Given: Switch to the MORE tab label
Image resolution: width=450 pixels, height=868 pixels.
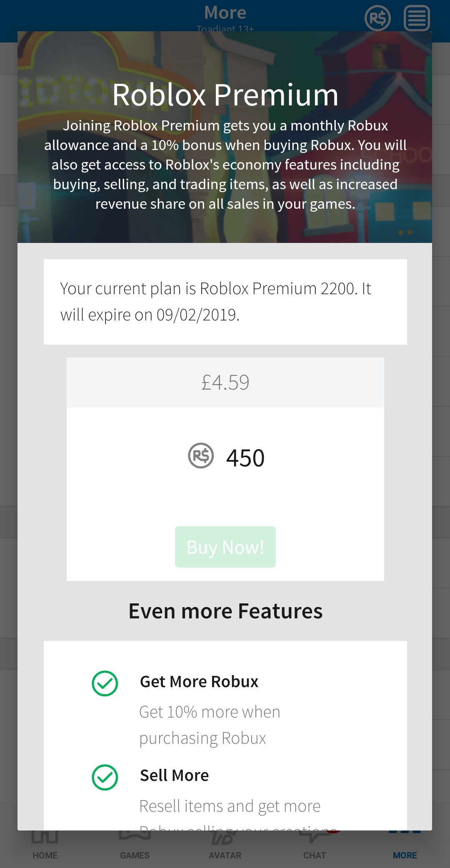Looking at the screenshot, I should [405, 855].
